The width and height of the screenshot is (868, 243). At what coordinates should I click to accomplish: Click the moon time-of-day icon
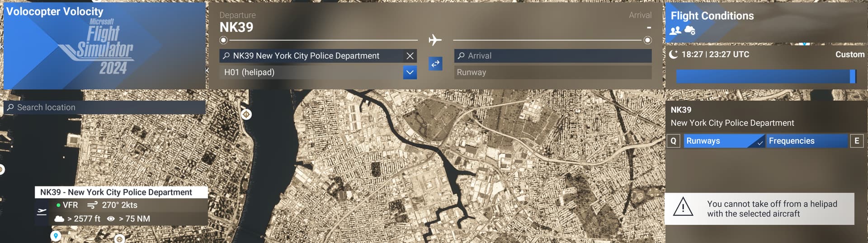tap(674, 54)
